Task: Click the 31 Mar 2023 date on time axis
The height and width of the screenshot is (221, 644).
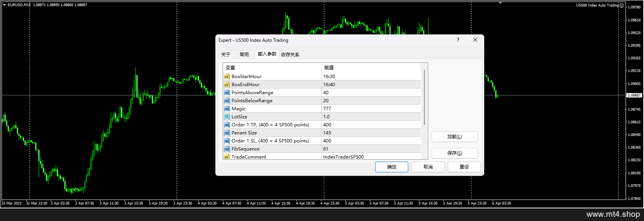Action: point(11,203)
